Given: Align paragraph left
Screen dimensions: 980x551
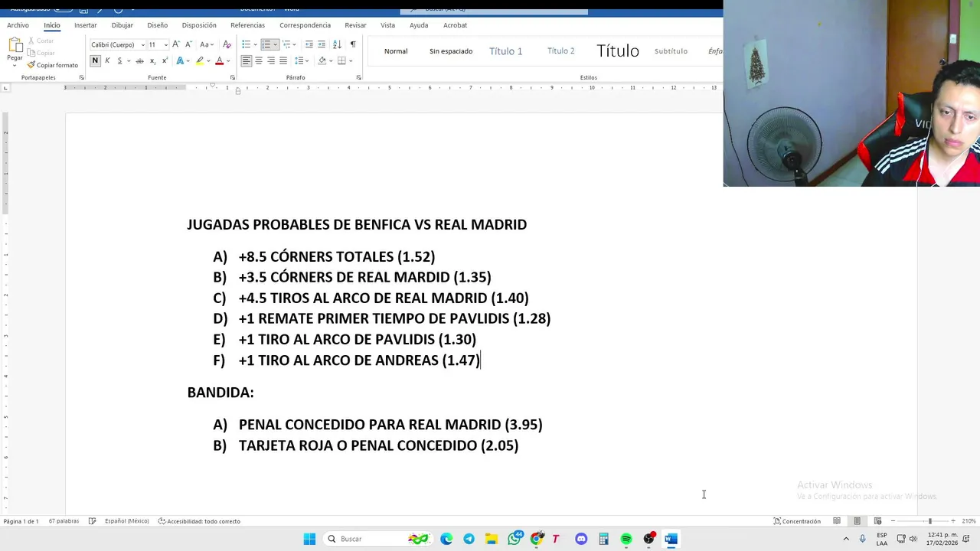Looking at the screenshot, I should point(247,60).
